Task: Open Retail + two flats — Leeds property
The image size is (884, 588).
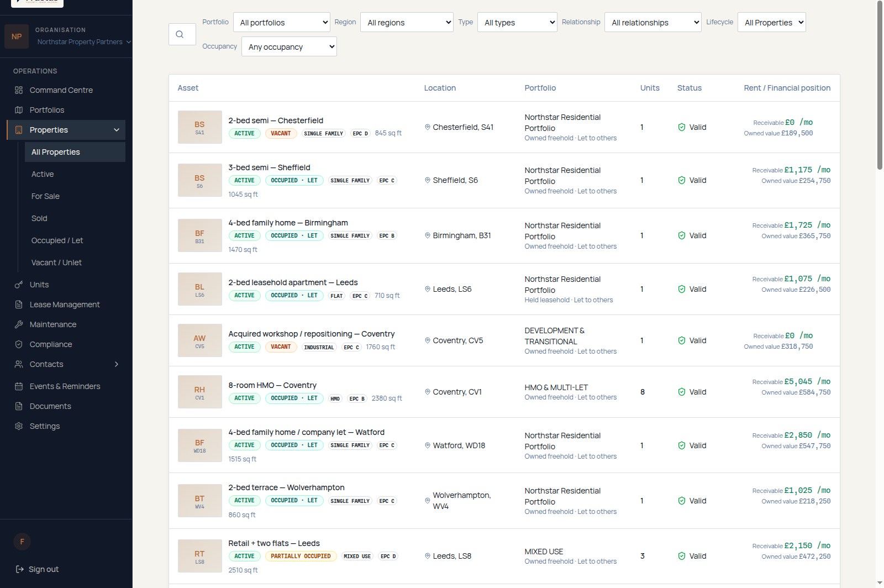Action: pos(274,543)
